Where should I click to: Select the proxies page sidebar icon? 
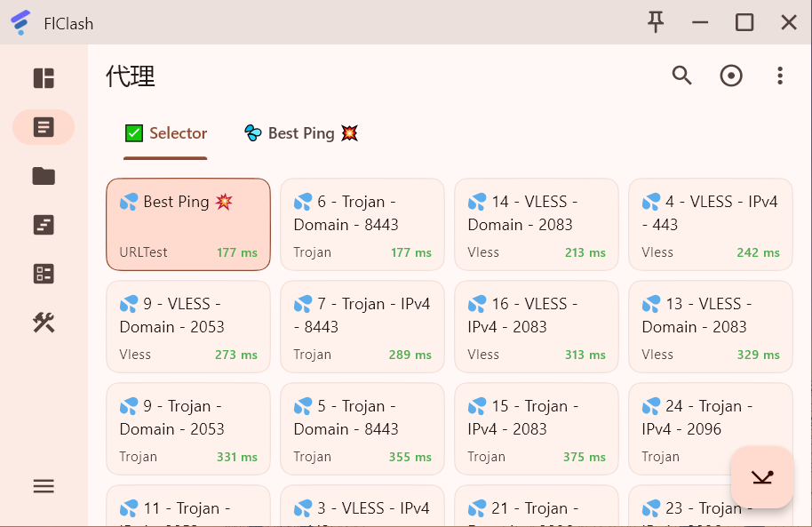coord(44,127)
